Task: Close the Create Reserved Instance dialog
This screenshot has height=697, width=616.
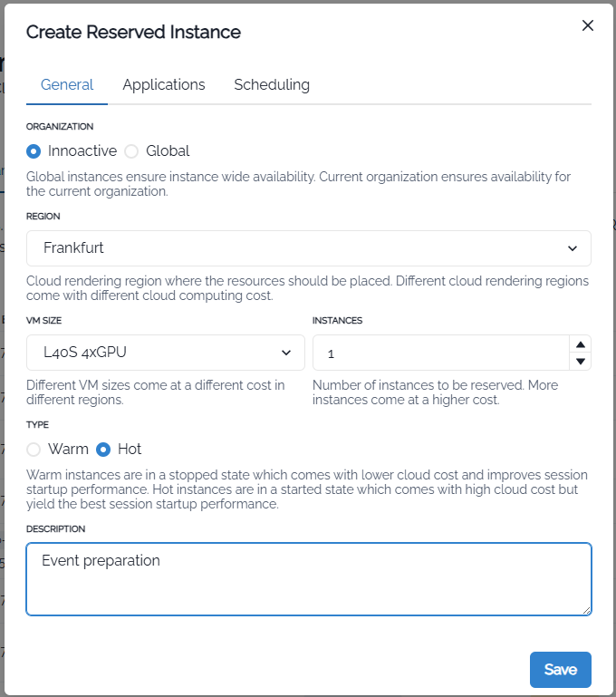Action: coord(587,25)
